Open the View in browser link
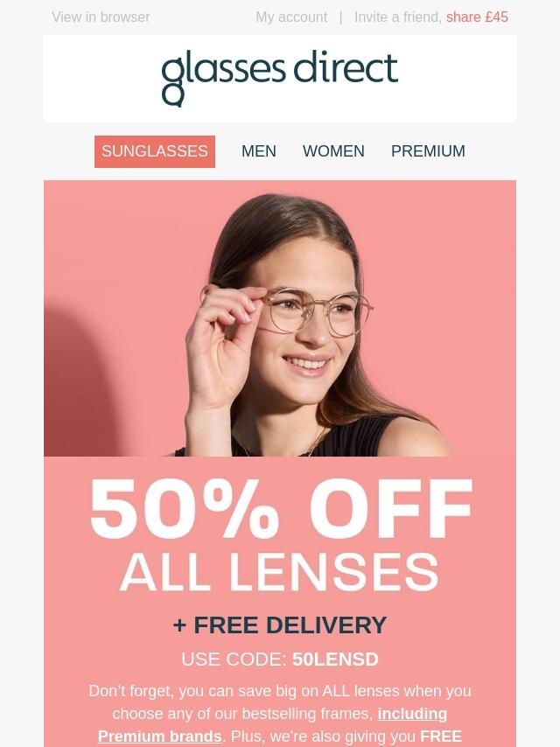 [x=101, y=17]
